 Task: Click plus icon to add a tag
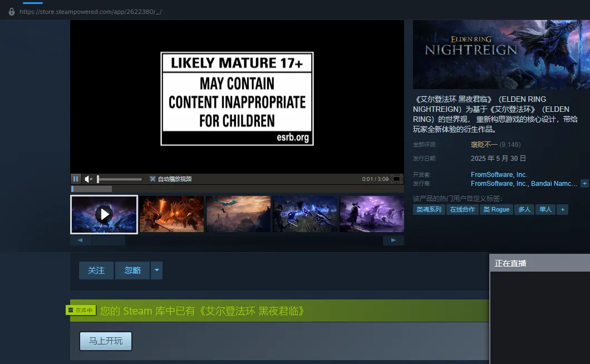tap(562, 210)
